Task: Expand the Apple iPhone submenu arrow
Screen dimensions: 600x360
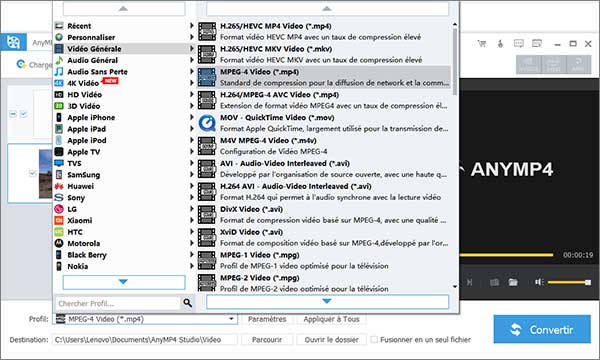Action: tap(192, 117)
